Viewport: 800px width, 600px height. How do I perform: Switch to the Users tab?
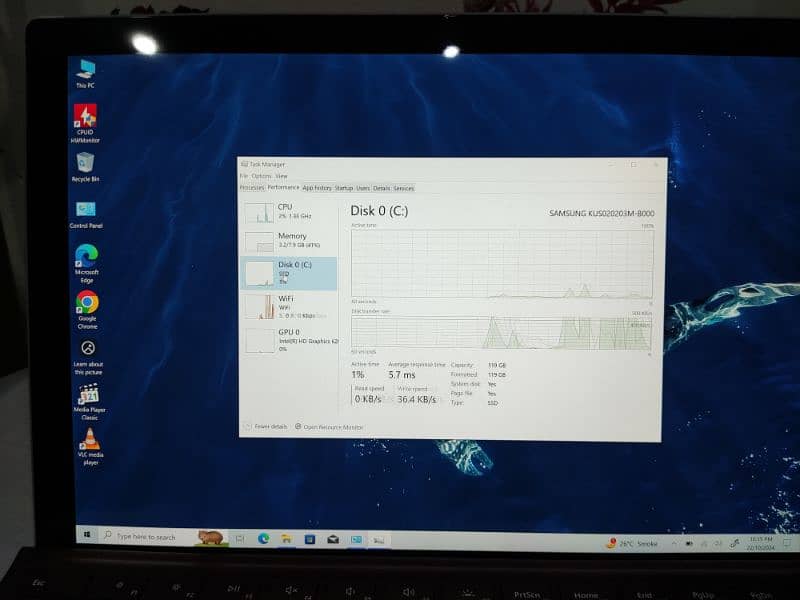tap(363, 188)
